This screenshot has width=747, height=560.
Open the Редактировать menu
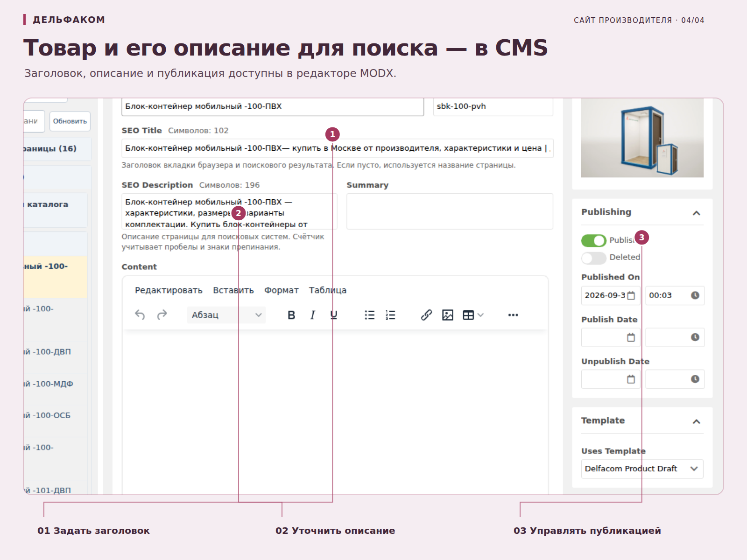[169, 290]
